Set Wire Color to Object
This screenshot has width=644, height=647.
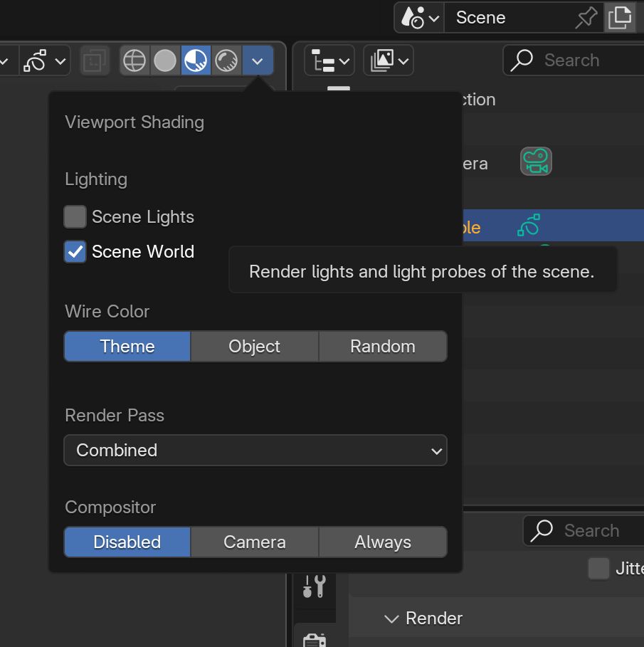coord(255,346)
